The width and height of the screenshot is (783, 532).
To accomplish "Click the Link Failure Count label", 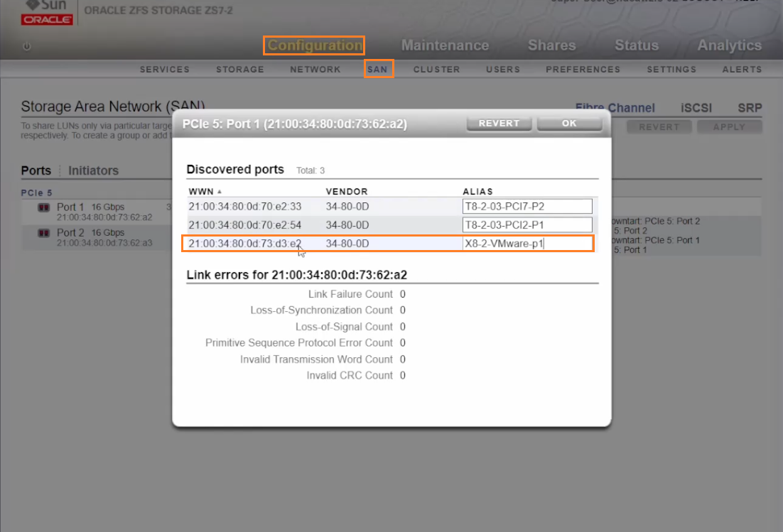I will click(350, 295).
